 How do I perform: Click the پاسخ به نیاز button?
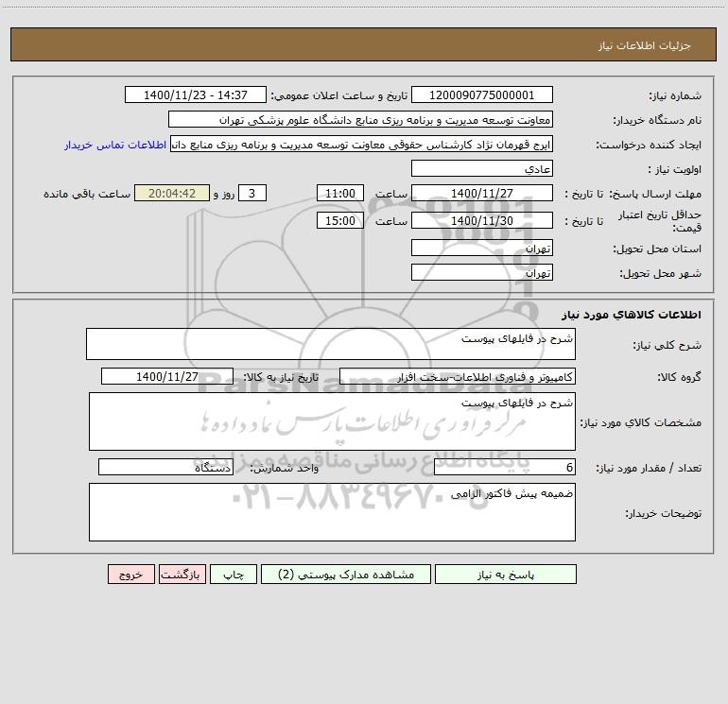tap(506, 574)
